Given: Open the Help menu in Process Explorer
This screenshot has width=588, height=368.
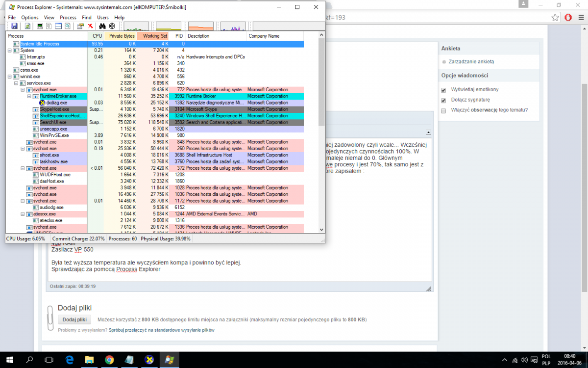Looking at the screenshot, I should tap(119, 17).
